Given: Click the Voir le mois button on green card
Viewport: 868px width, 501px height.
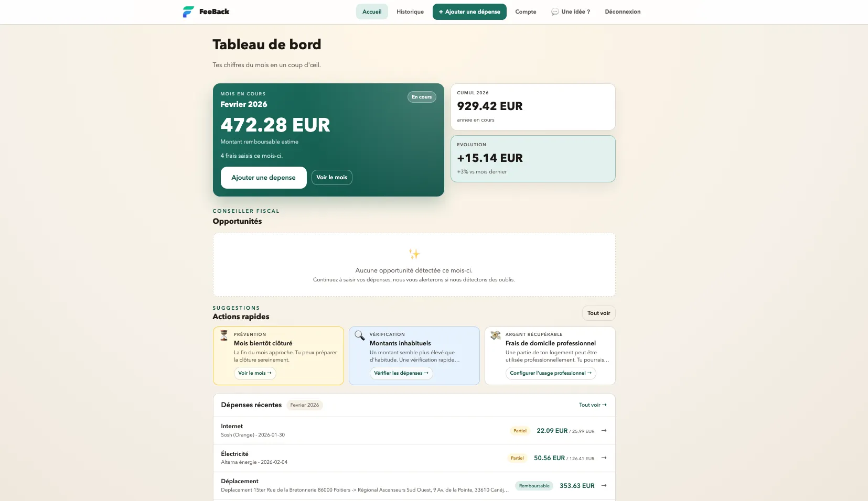Looking at the screenshot, I should 332,178.
